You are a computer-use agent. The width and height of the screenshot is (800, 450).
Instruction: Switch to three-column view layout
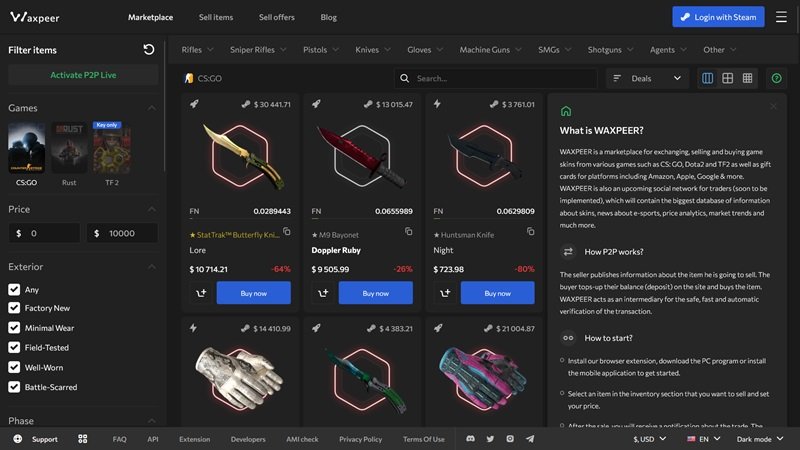708,78
